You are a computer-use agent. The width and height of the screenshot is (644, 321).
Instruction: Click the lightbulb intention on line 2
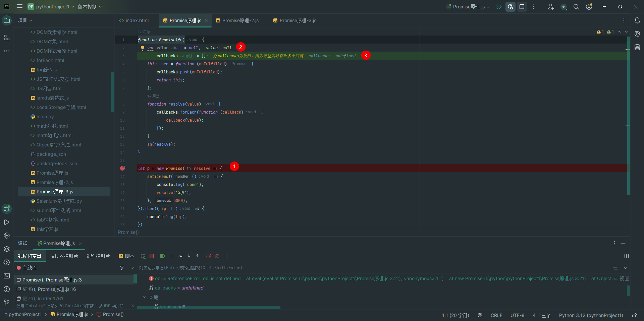click(x=142, y=48)
